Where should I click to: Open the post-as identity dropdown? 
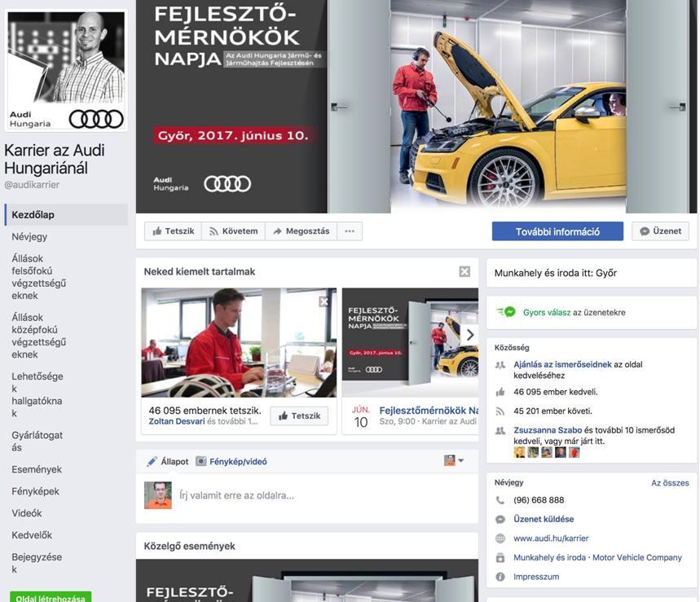tap(454, 460)
